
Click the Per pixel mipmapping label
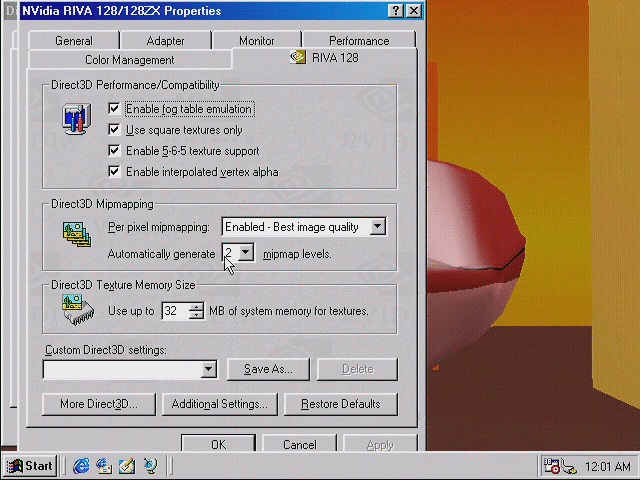(159, 227)
